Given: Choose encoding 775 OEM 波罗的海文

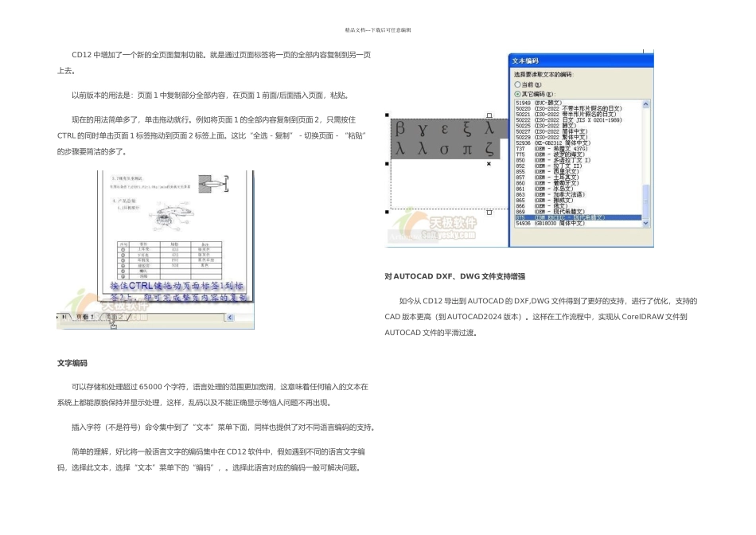Looking at the screenshot, I should point(578,154).
